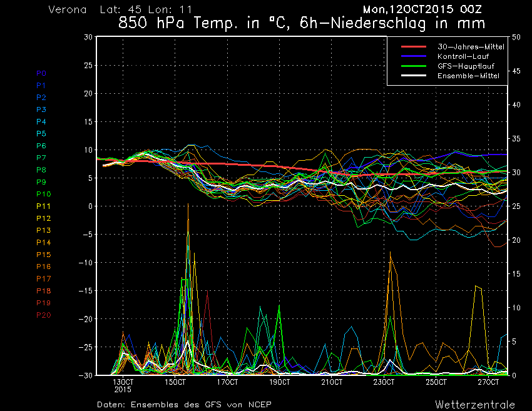Image resolution: width=532 pixels, height=411 pixels.
Task: Click the "Mon,12OCT2015 00Z" run date
Action: click(x=422, y=9)
